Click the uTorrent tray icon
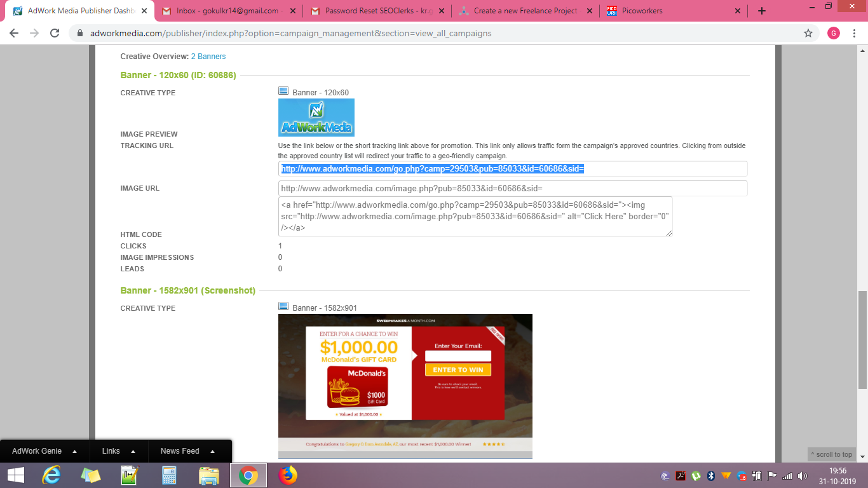868x488 pixels. (x=696, y=476)
